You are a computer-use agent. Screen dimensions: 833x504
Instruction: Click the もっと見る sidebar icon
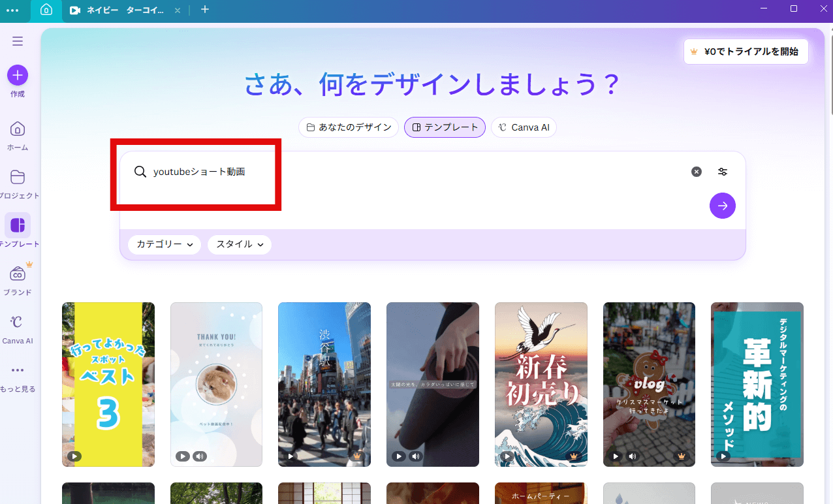(x=17, y=370)
